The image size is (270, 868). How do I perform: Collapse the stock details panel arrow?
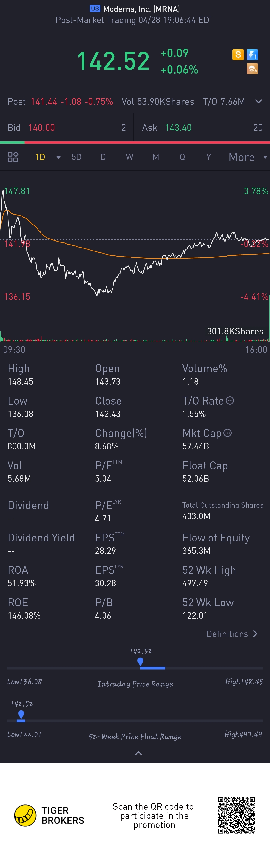[138, 753]
